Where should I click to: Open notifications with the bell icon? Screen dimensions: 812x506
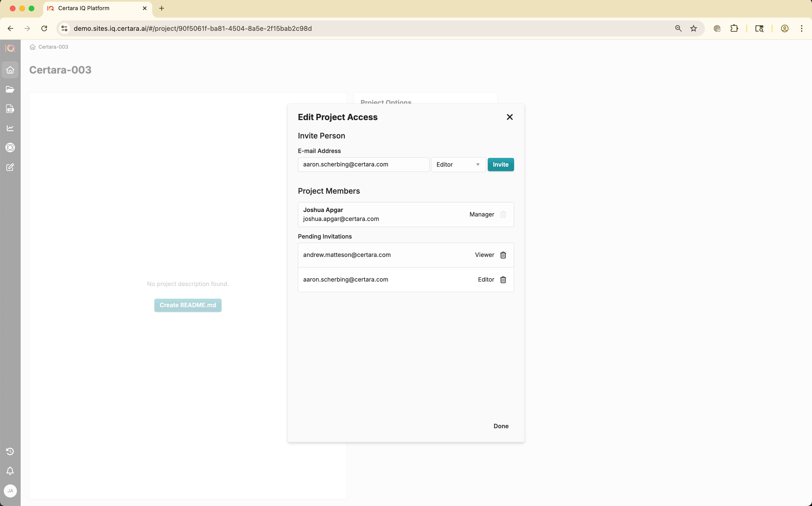tap(10, 471)
